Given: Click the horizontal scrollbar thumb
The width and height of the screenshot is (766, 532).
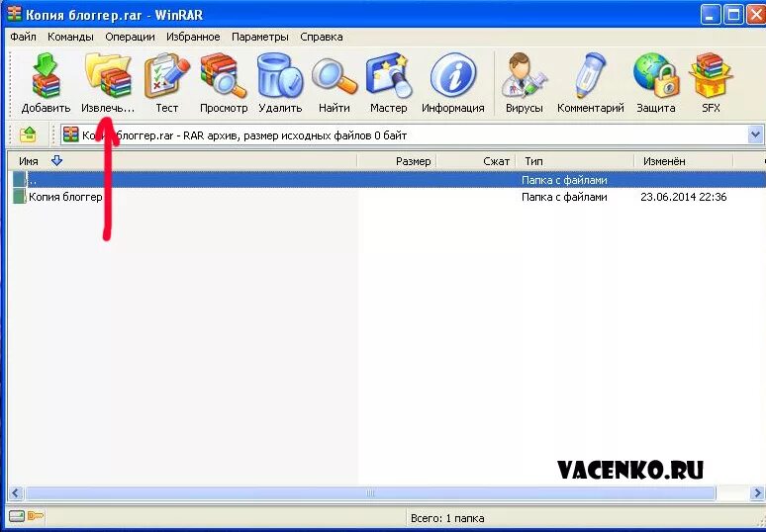Looking at the screenshot, I should tap(370, 493).
